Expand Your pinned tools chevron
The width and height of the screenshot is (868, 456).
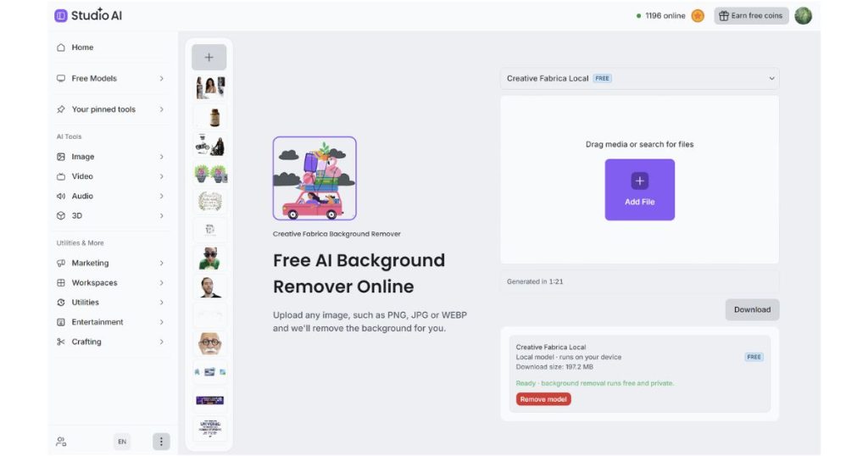click(x=162, y=109)
